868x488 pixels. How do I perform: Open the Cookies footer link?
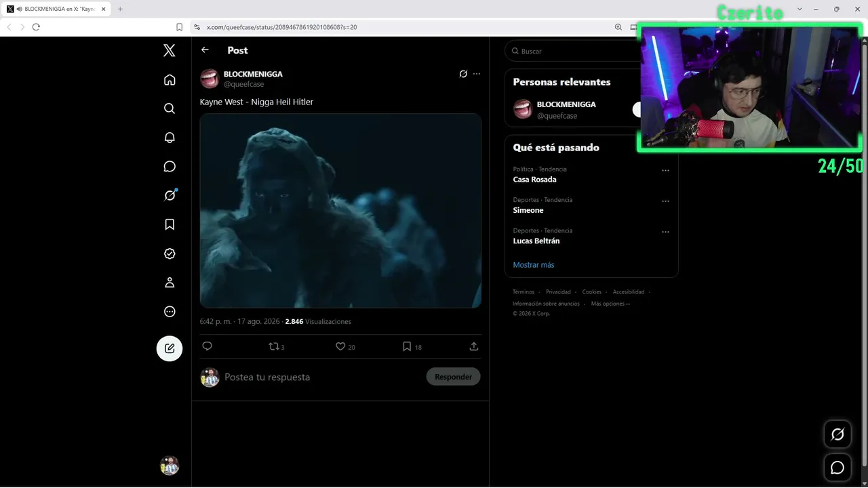click(x=592, y=292)
